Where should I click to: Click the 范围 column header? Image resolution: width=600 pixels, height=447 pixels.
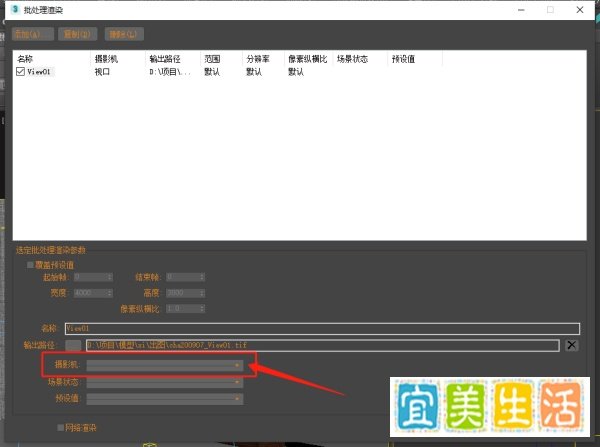[x=212, y=59]
